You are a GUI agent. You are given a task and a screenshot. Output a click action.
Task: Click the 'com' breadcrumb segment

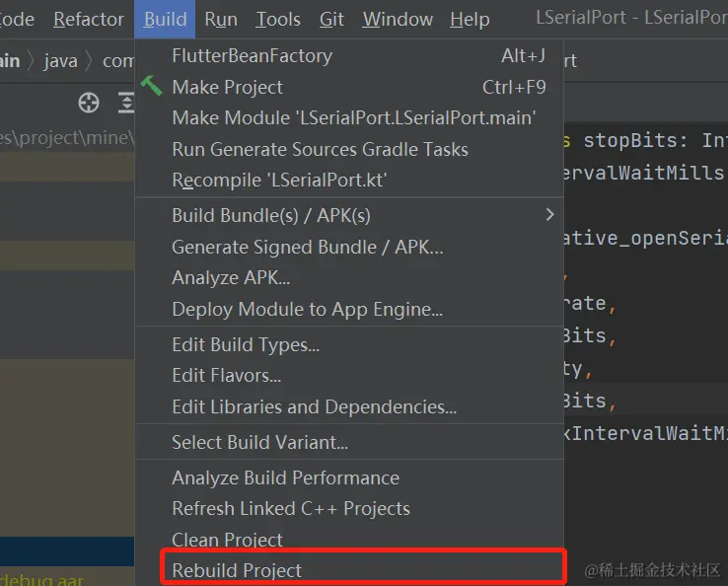[118, 61]
